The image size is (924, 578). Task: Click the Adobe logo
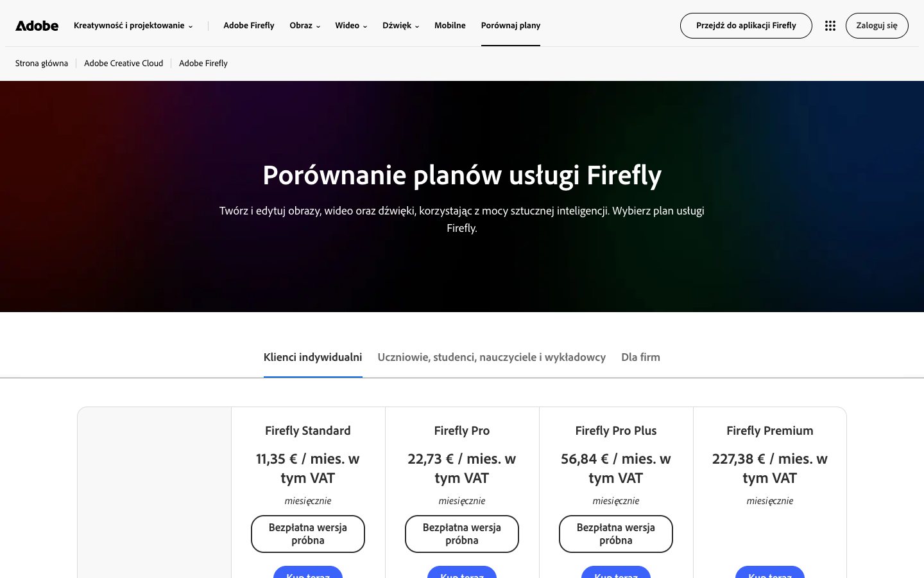37,26
